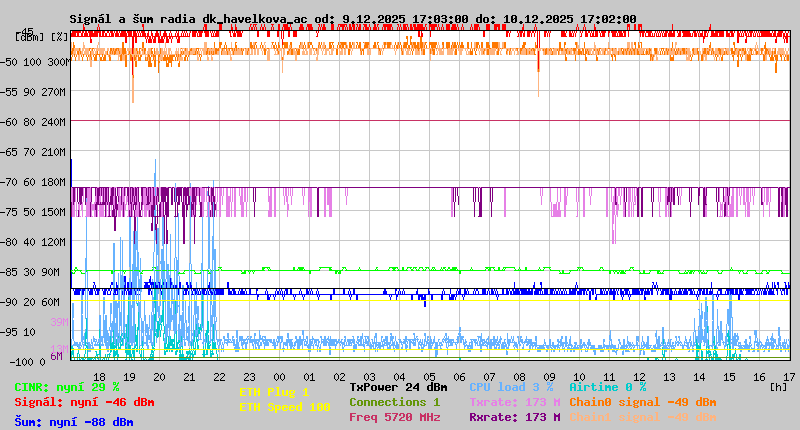Click the 'CPU load 3 %' legend label
This screenshot has width=800, height=430.
511,387
